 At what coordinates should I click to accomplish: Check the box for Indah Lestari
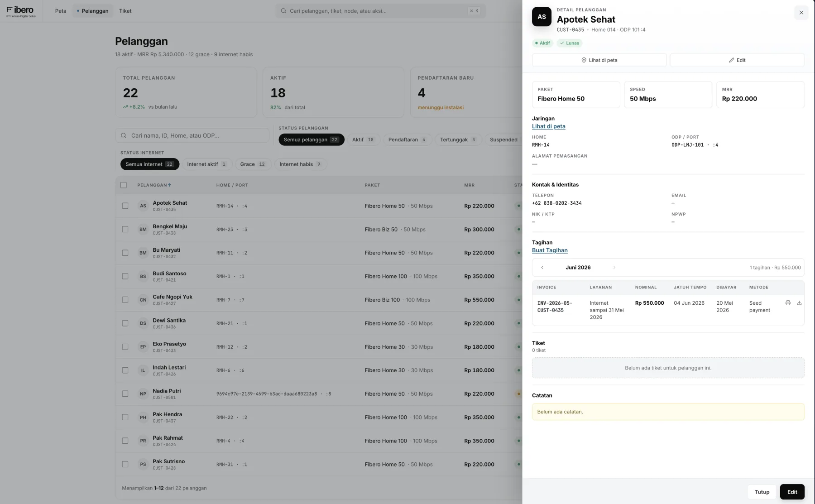pos(125,370)
